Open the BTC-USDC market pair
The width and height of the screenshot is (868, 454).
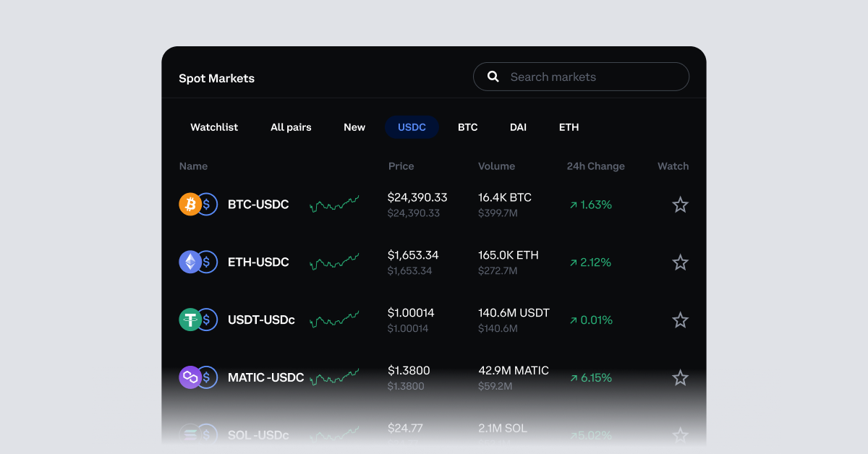click(258, 204)
